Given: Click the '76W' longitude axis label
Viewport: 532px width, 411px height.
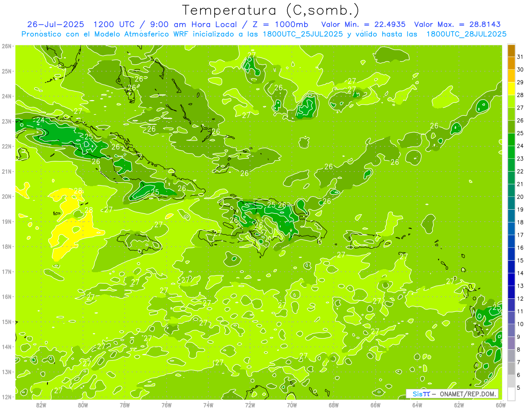Looking at the screenshot, I should 167,405.
